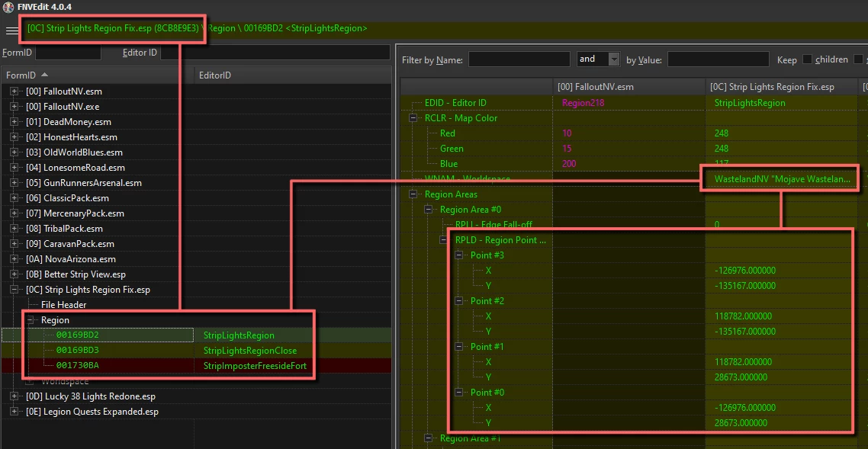868x449 pixels.
Task: Collapse the RPLD - Region Point list
Action: (x=443, y=240)
